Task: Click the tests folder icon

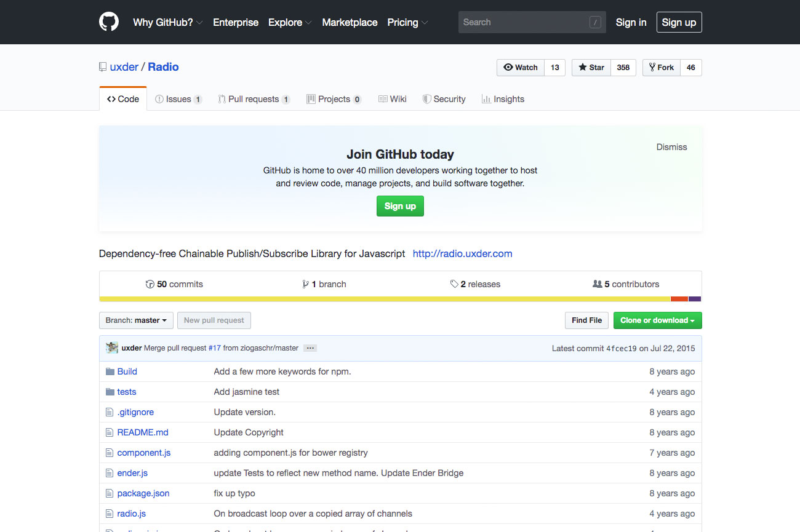Action: point(110,392)
